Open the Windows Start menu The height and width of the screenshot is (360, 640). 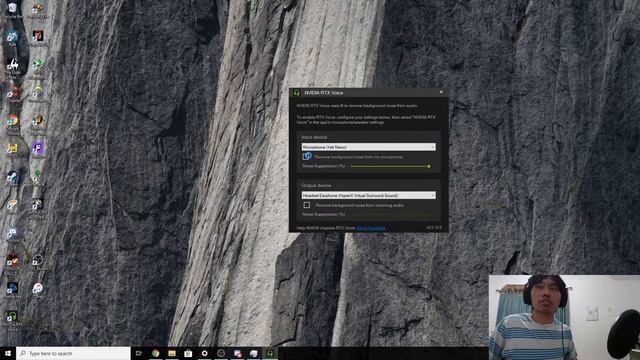coord(8,353)
